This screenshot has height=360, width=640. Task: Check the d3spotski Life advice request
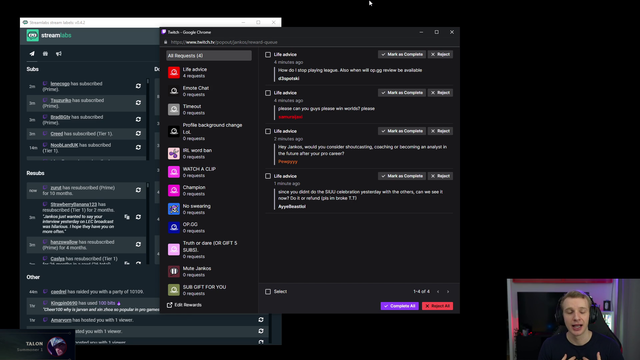268,55
